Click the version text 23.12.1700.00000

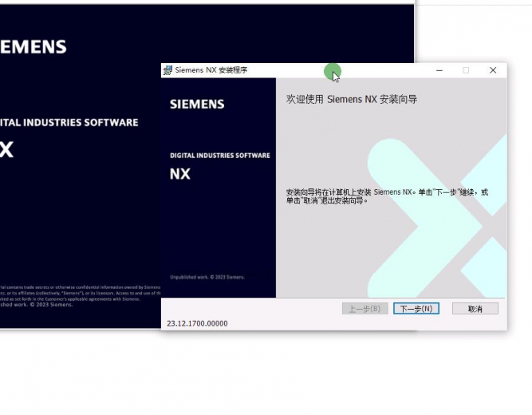pyautogui.click(x=197, y=324)
